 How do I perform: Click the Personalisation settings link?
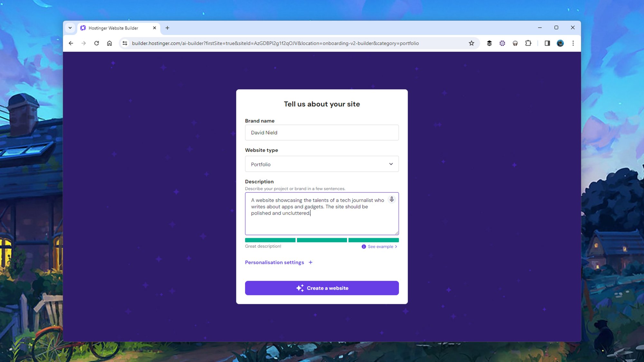(x=275, y=262)
